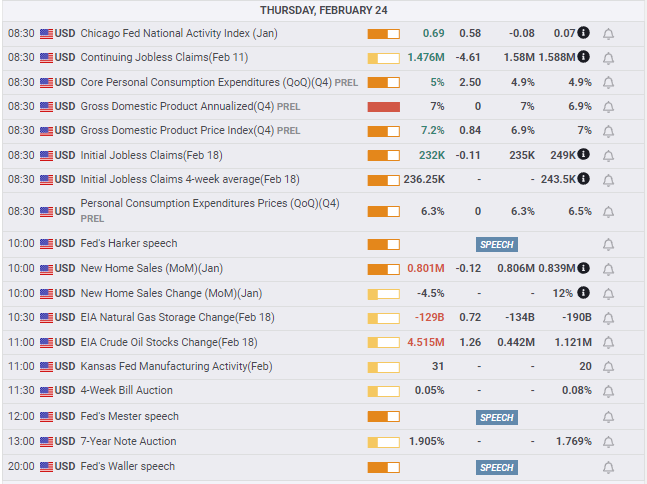Set alert bell for Continuing Jobless Claims
The height and width of the screenshot is (484, 647).
(x=608, y=58)
